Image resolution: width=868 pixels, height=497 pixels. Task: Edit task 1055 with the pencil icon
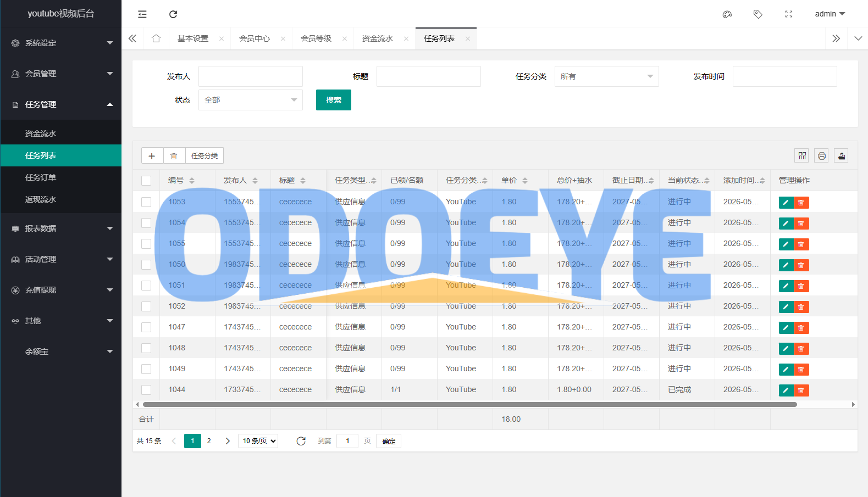coord(786,244)
